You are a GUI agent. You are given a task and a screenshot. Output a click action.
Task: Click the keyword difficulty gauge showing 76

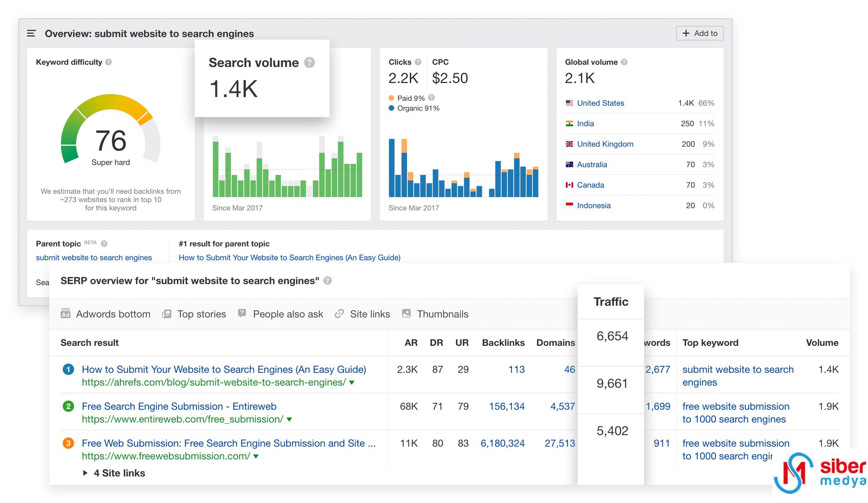[x=111, y=130]
